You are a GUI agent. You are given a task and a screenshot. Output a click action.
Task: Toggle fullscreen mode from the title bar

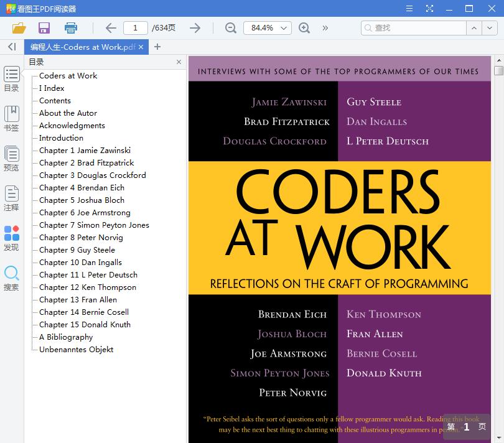(429, 8)
